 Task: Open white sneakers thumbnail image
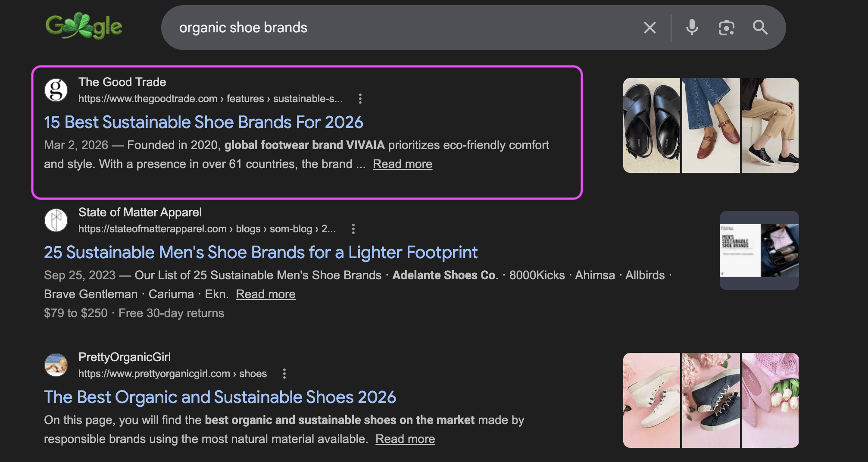point(652,400)
